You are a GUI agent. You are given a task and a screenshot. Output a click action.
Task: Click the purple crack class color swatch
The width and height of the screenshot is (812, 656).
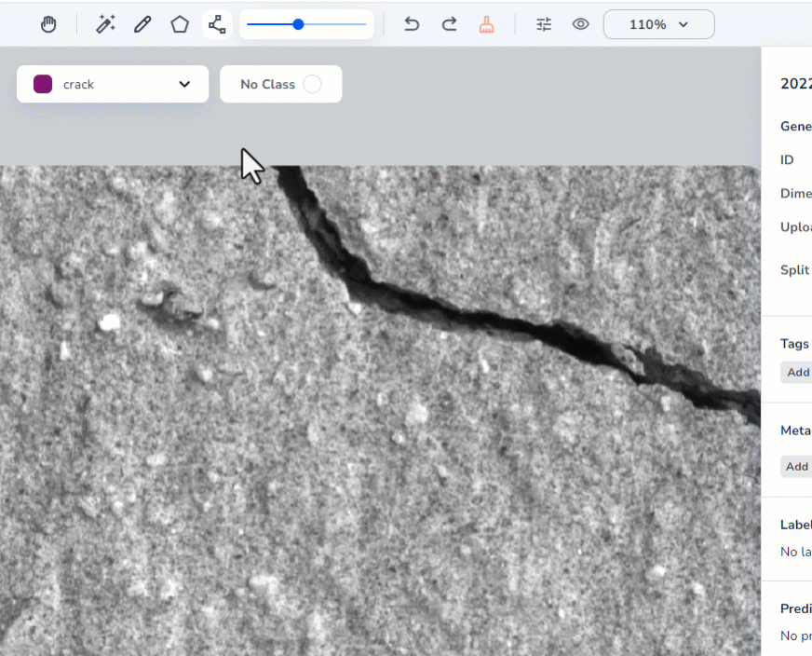[42, 84]
